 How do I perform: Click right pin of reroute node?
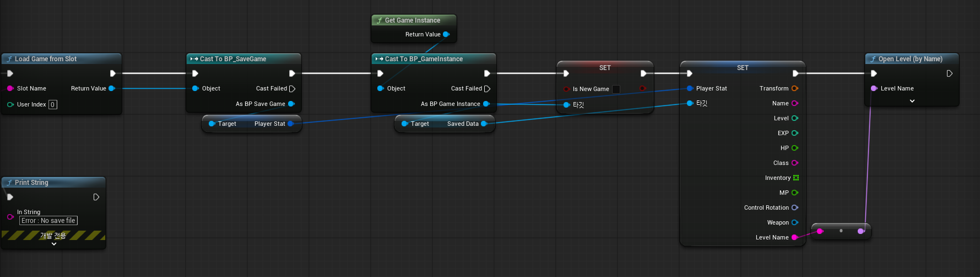[x=861, y=231]
